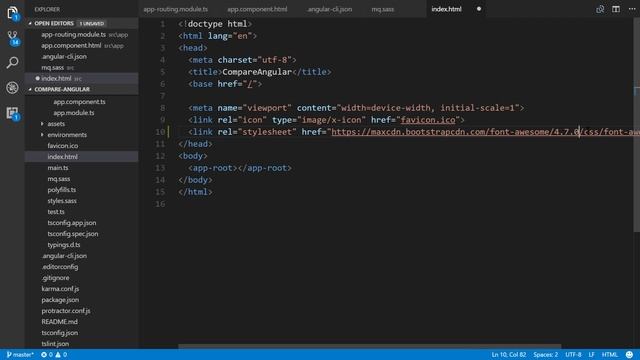The image size is (640, 360).
Task: Expand the assets folder
Action: point(42,124)
